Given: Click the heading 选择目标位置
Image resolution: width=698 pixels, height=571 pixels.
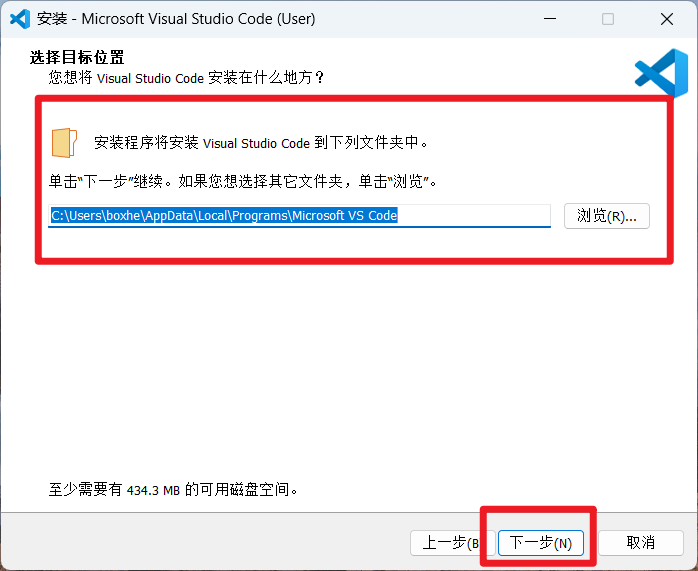Looking at the screenshot, I should coord(77,57).
